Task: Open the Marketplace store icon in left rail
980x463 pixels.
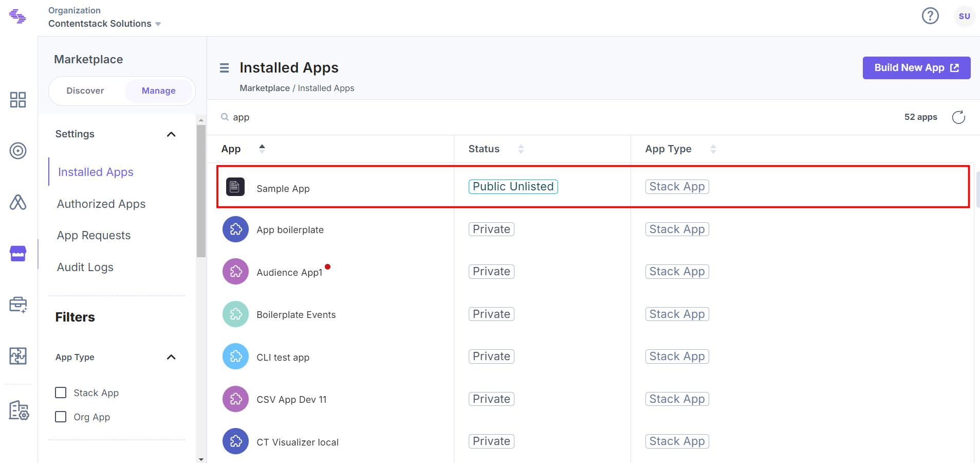Action: pyautogui.click(x=18, y=254)
